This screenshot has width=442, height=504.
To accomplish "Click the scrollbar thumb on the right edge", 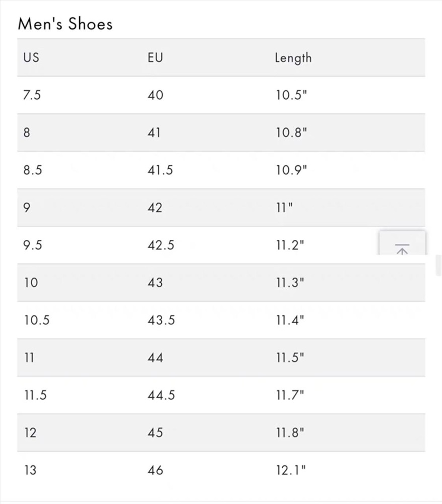I will coord(438,265).
